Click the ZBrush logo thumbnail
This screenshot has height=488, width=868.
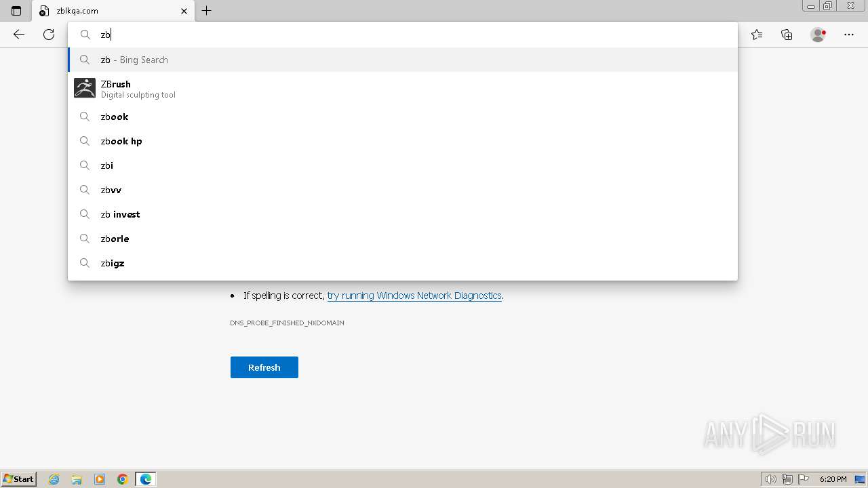85,88
